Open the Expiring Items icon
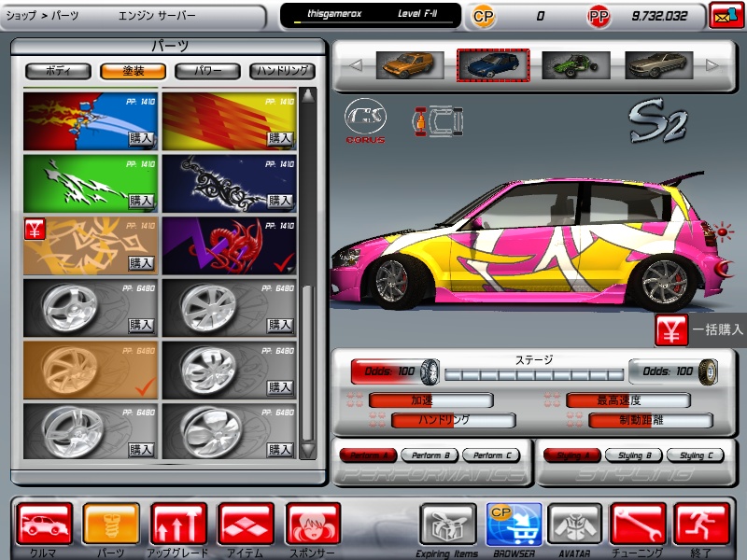The height and width of the screenshot is (560, 747). tap(447, 524)
